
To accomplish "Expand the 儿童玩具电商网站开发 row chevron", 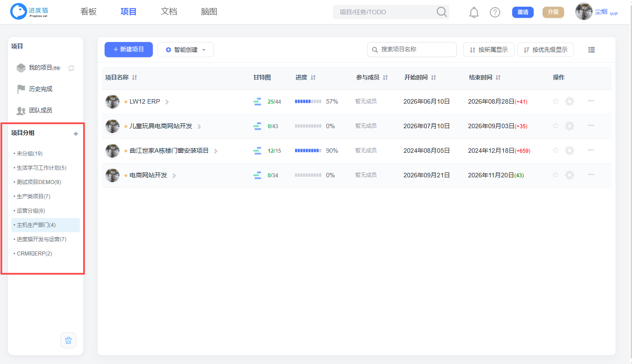I will (199, 126).
